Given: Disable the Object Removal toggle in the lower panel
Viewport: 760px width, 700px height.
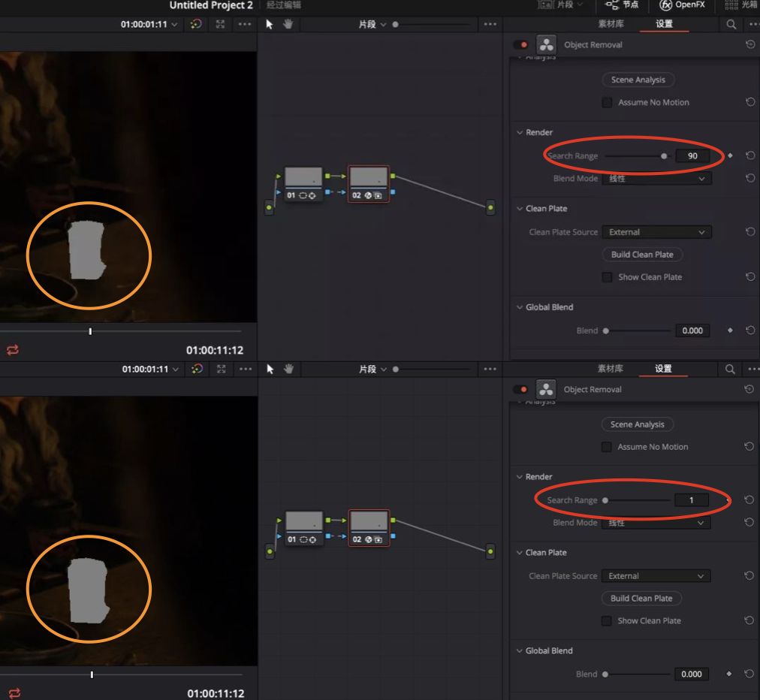Looking at the screenshot, I should [x=520, y=389].
